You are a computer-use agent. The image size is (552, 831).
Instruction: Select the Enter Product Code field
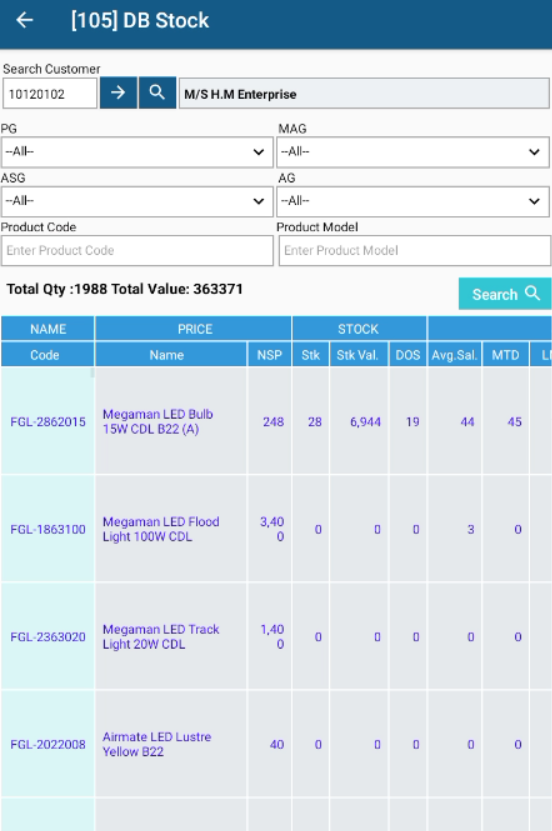(x=137, y=251)
